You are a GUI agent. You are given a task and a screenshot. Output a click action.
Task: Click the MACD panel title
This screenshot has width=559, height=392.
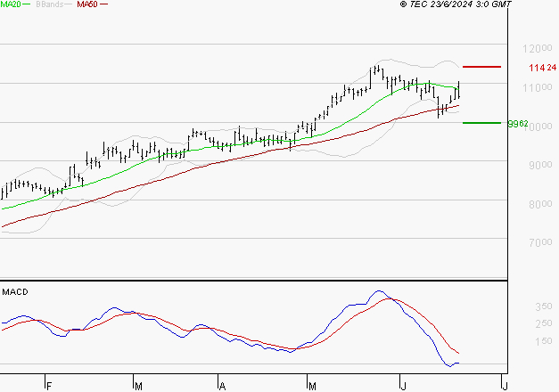pyautogui.click(x=15, y=292)
